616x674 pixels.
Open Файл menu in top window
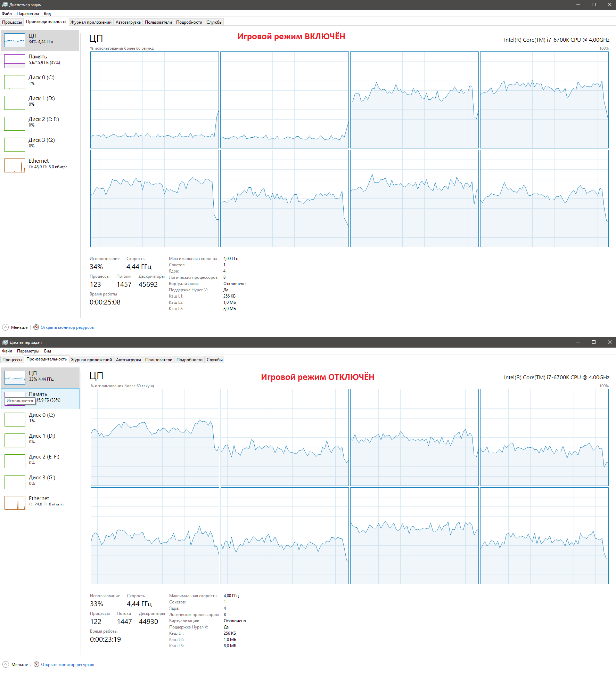(7, 14)
